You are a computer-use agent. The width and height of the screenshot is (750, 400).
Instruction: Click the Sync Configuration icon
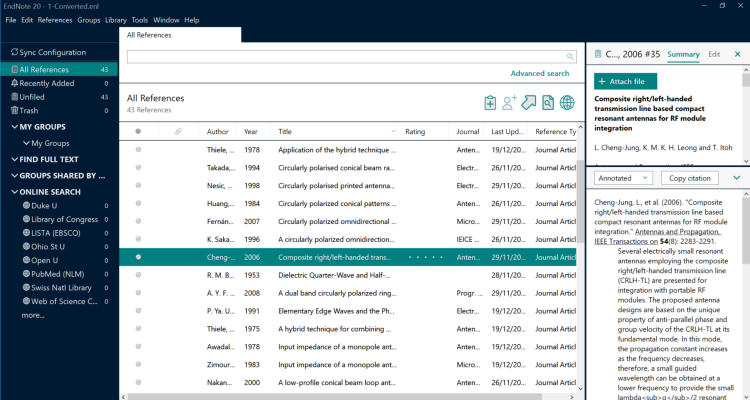click(14, 52)
